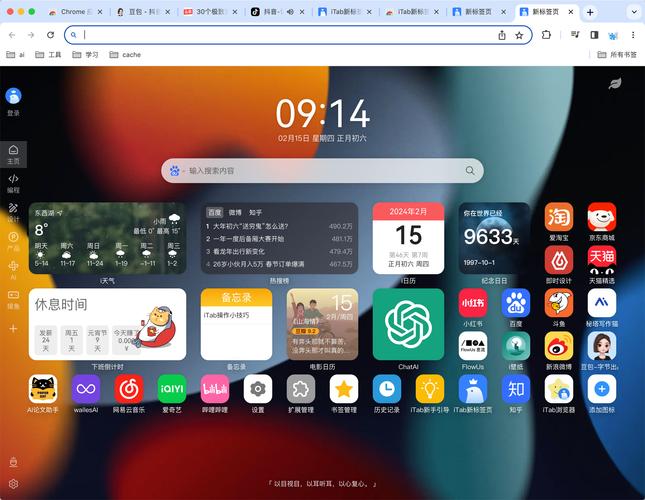Viewport: 645px width, 500px height.
Task: Switch hot search to 微博 tab
Action: 235,213
